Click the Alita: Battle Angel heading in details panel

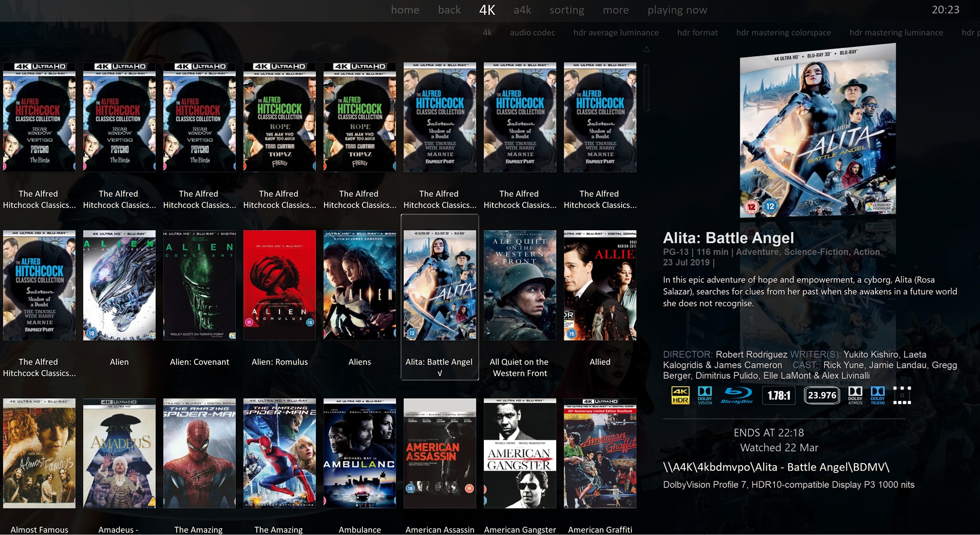tap(728, 238)
